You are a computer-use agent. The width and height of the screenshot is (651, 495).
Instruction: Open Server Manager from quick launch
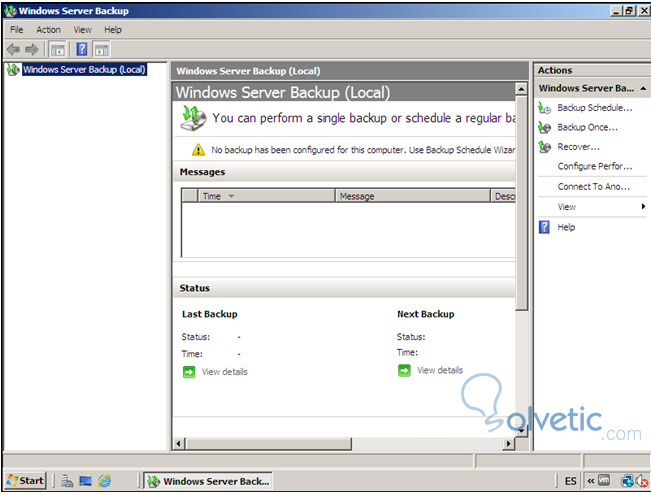pos(67,481)
